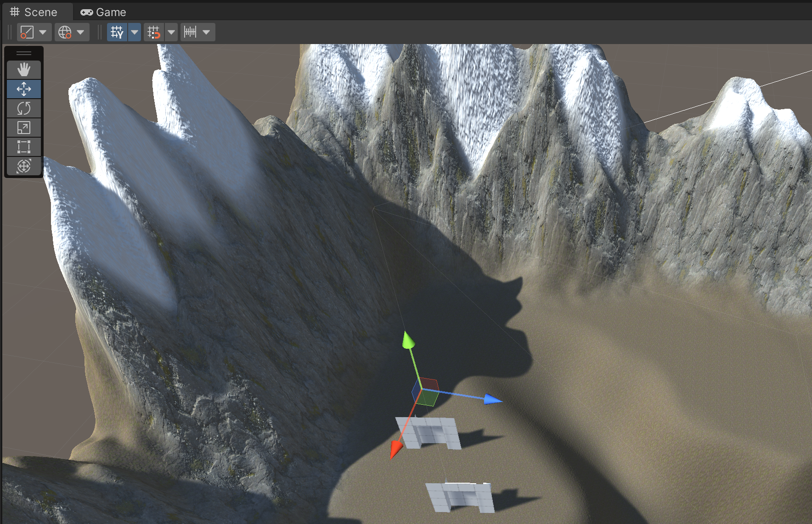Image resolution: width=812 pixels, height=524 pixels.
Task: Open the tool handle position dropdown
Action: 34,32
